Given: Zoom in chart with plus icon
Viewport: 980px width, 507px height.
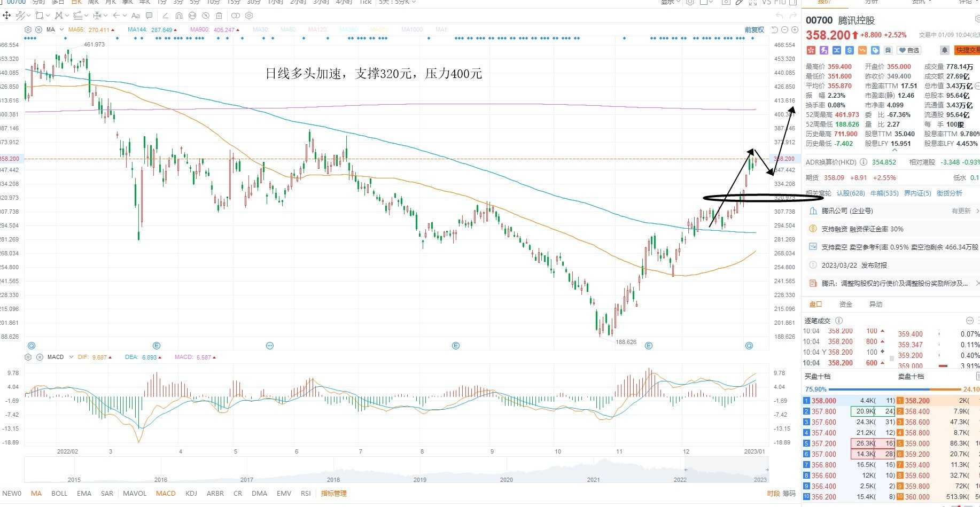Looking at the screenshot, I should point(795,30).
